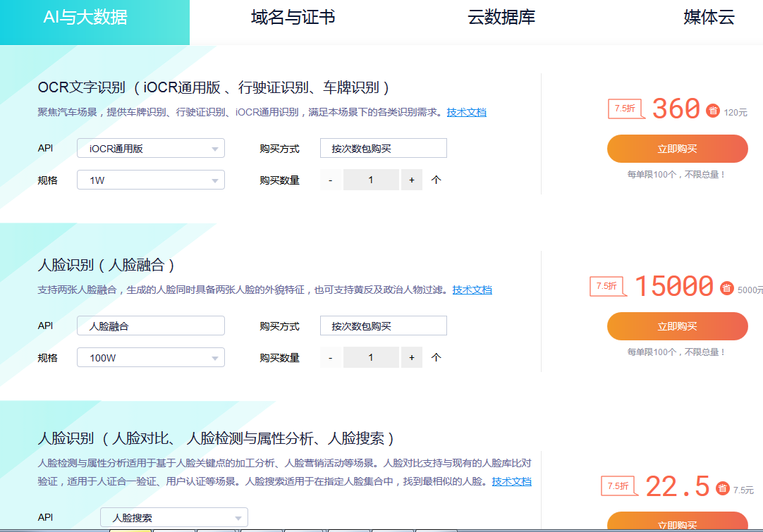
Task: Increase OCR文字识别 purchase quantity with plus button
Action: [412, 180]
